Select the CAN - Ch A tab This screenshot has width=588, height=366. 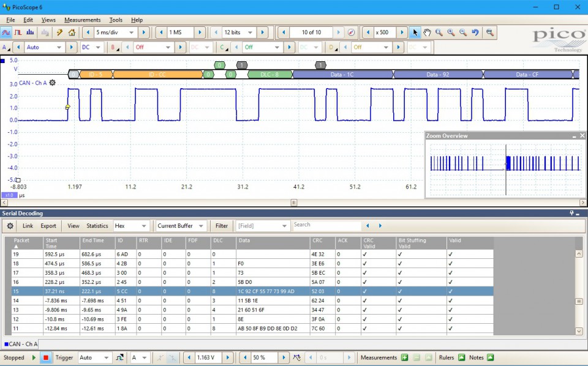point(21,344)
